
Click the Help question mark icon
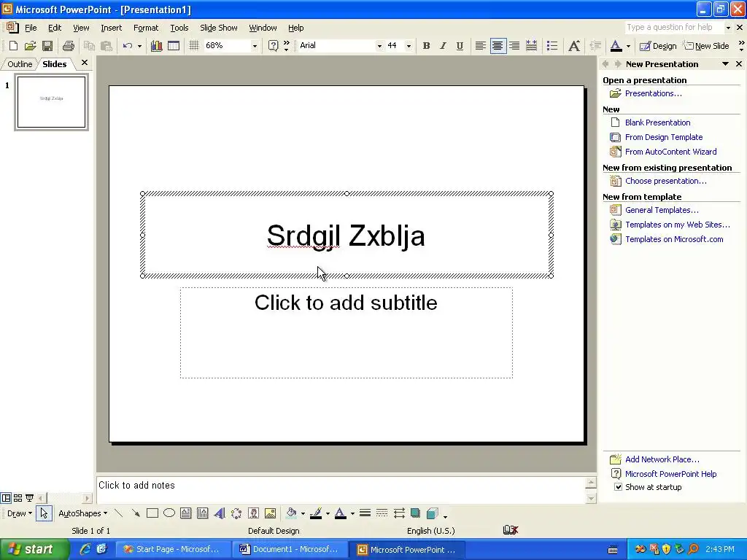273,46
